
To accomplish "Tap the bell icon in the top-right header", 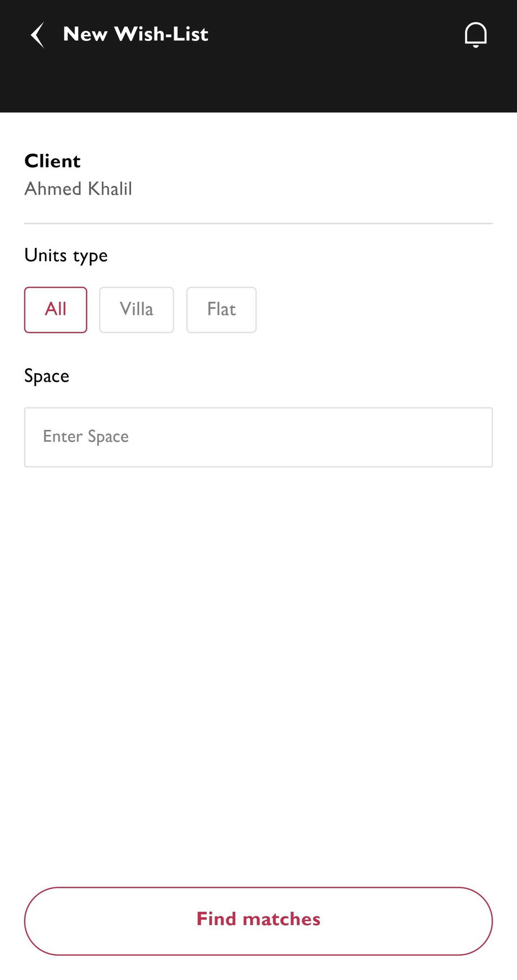I will [x=475, y=35].
